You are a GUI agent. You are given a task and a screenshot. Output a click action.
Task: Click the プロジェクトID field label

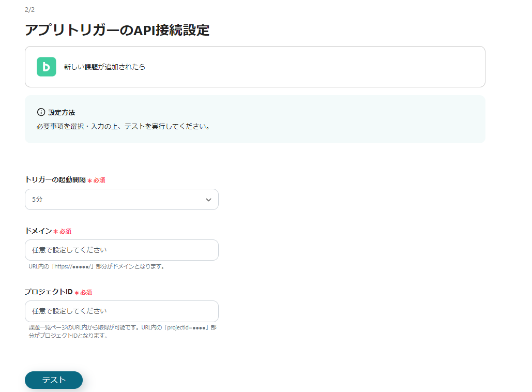pos(49,292)
